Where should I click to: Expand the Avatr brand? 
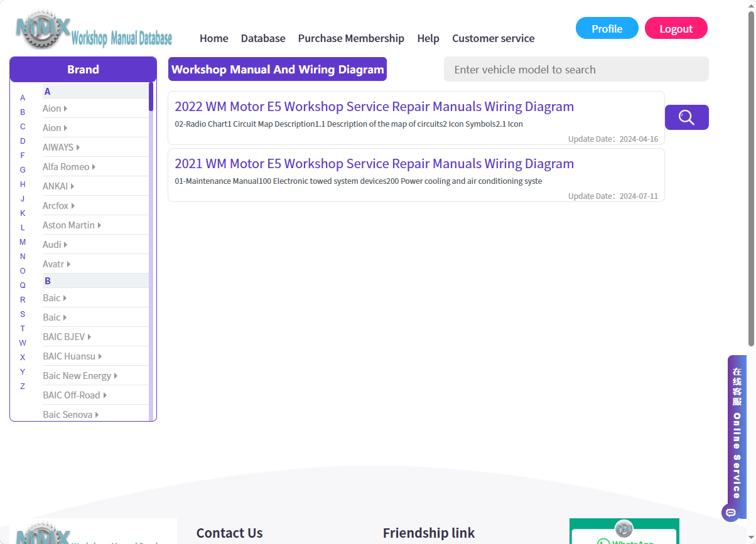(57, 264)
